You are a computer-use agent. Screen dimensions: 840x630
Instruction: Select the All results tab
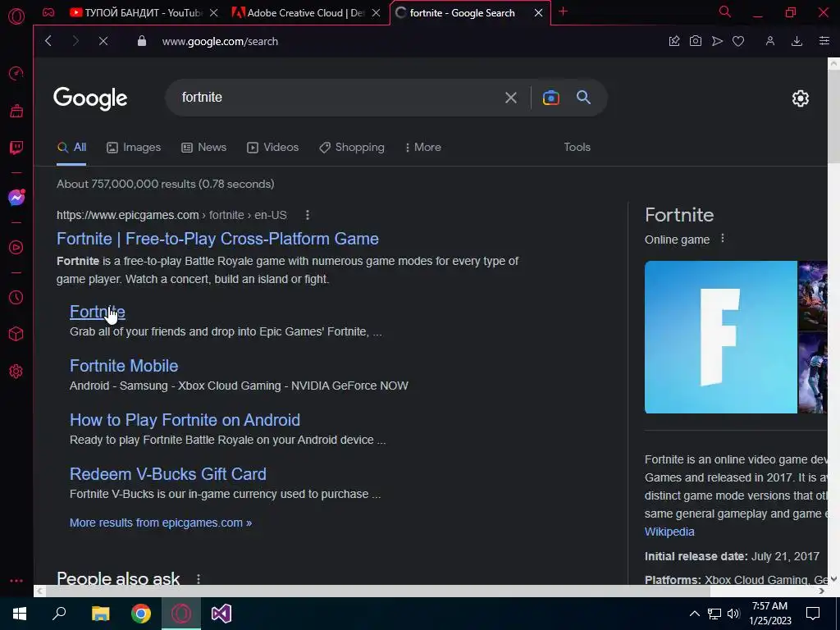point(72,148)
